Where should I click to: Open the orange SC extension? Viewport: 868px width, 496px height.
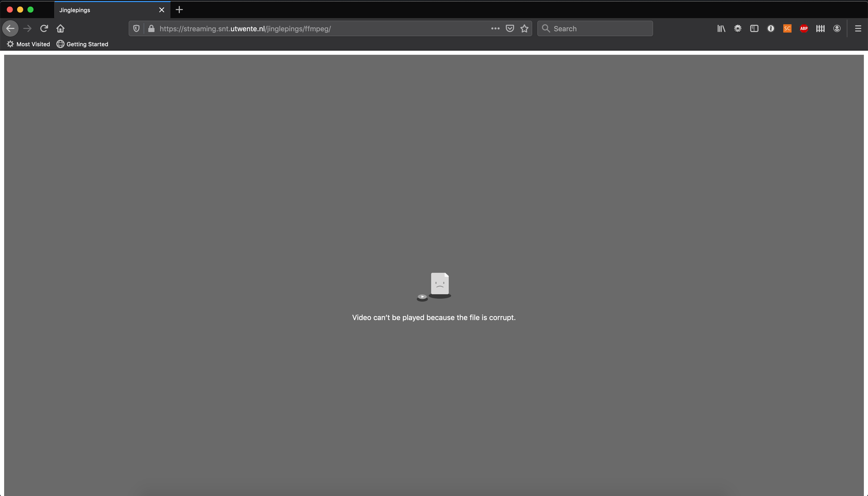[x=787, y=29]
